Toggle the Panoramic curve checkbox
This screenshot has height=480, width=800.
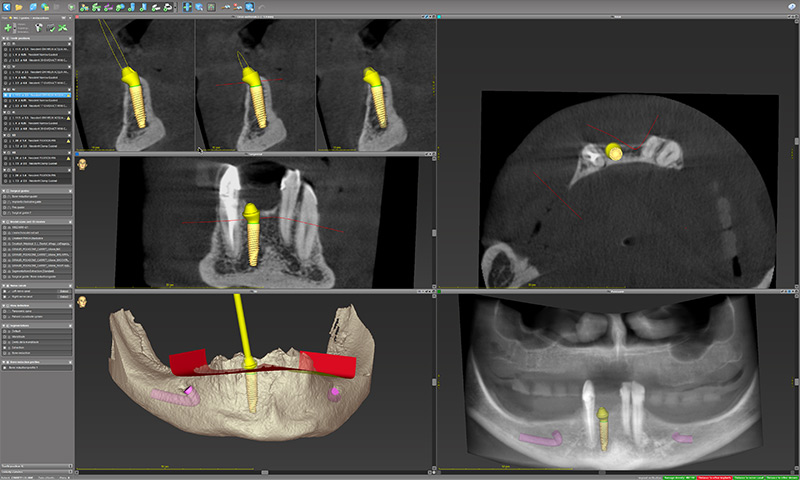pyautogui.click(x=5, y=313)
